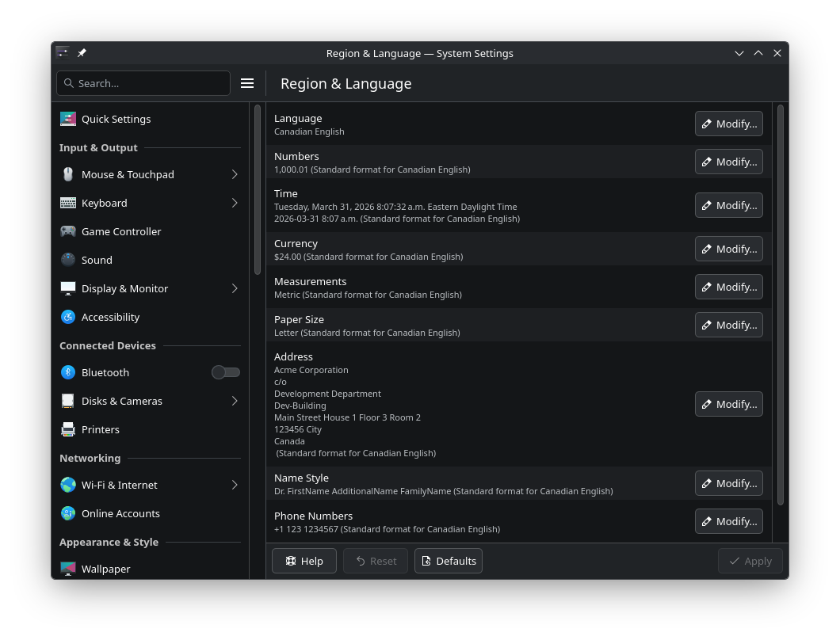Image resolution: width=840 pixels, height=640 pixels.
Task: Click Modify button for Language
Action: pos(728,124)
